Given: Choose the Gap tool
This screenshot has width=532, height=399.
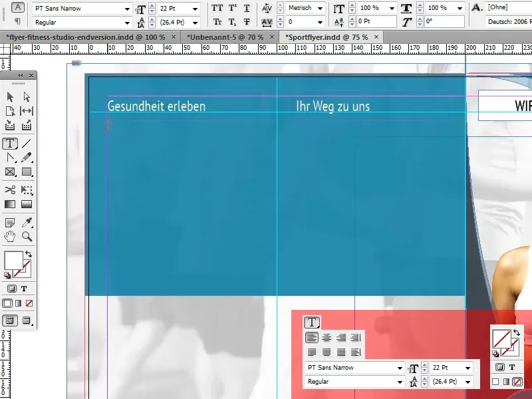Looking at the screenshot, I should pyautogui.click(x=27, y=111).
